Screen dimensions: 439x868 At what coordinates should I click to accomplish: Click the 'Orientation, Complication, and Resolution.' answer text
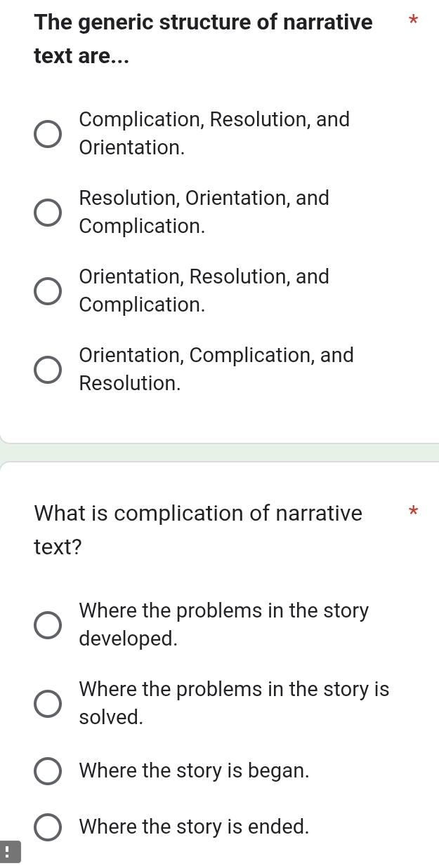216,370
